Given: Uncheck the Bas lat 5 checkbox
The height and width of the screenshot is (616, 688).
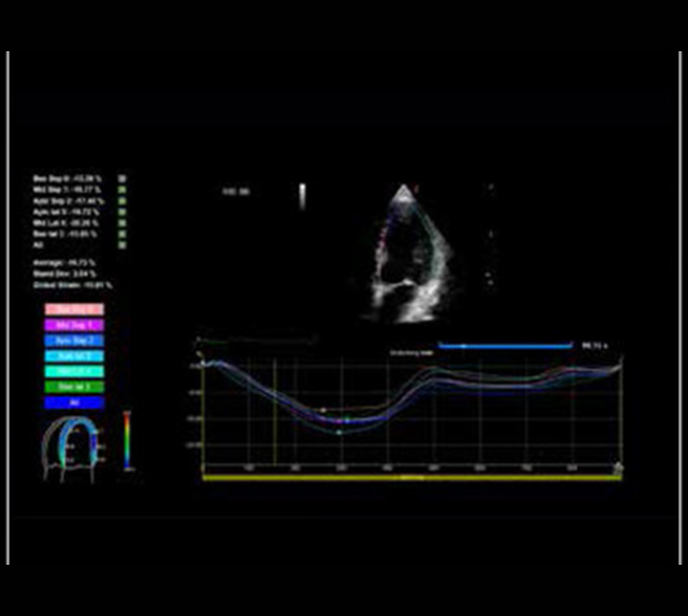Looking at the screenshot, I should click(x=122, y=234).
